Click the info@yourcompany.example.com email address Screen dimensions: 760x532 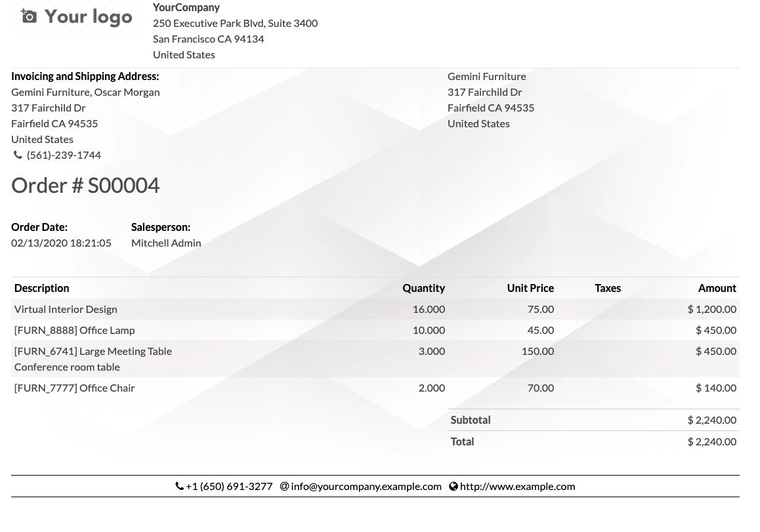pos(366,487)
